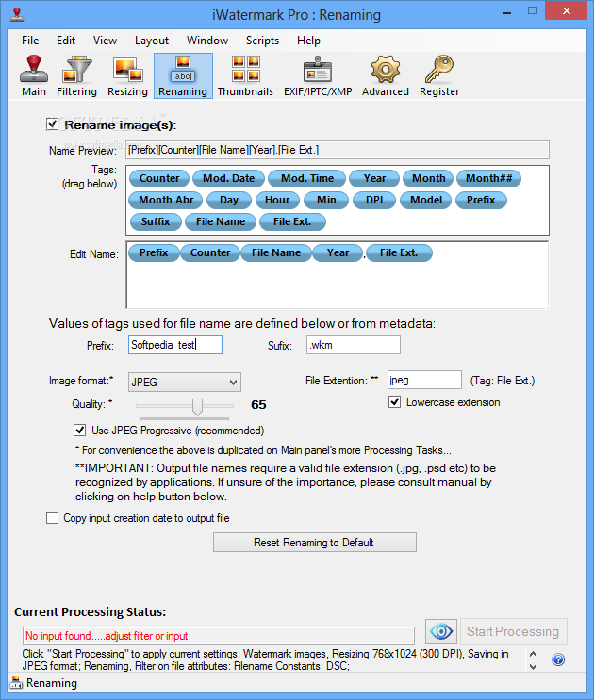The height and width of the screenshot is (700, 594).
Task: Select the Month Abr tag
Action: pos(166,200)
